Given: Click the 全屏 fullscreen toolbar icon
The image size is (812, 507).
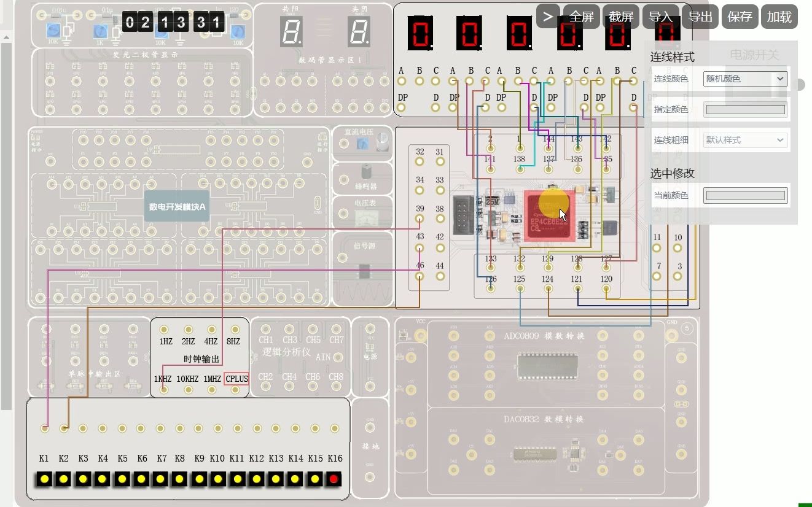Looking at the screenshot, I should tap(581, 17).
